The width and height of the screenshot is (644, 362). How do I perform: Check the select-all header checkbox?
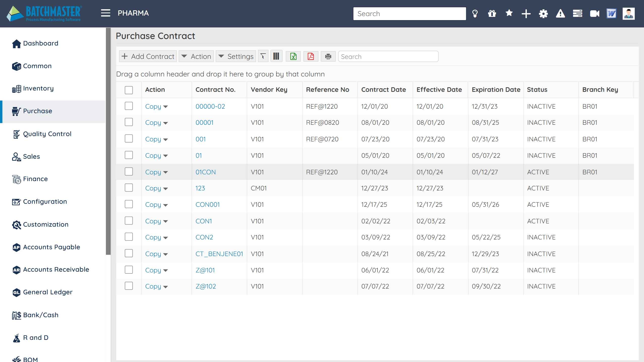point(129,90)
